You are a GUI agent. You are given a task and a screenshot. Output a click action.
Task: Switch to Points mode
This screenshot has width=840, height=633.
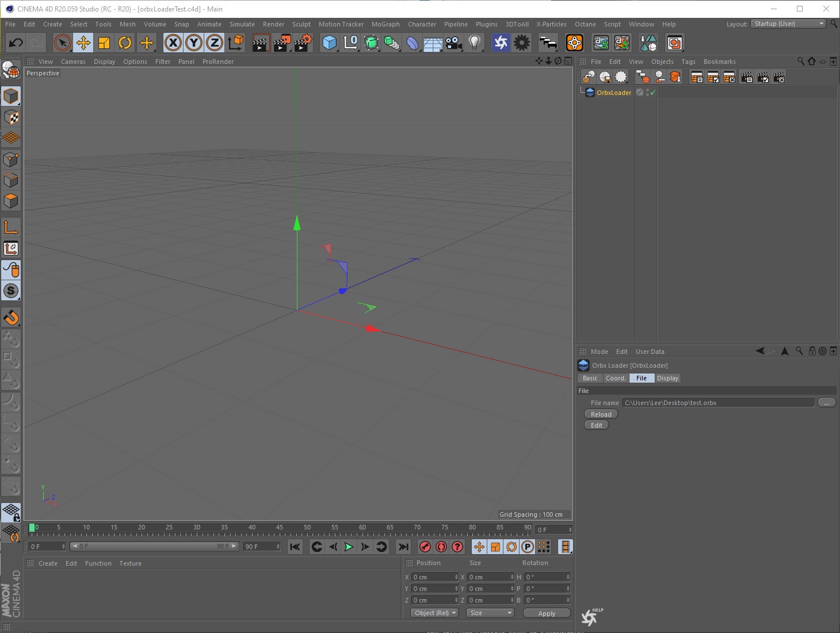click(x=11, y=159)
